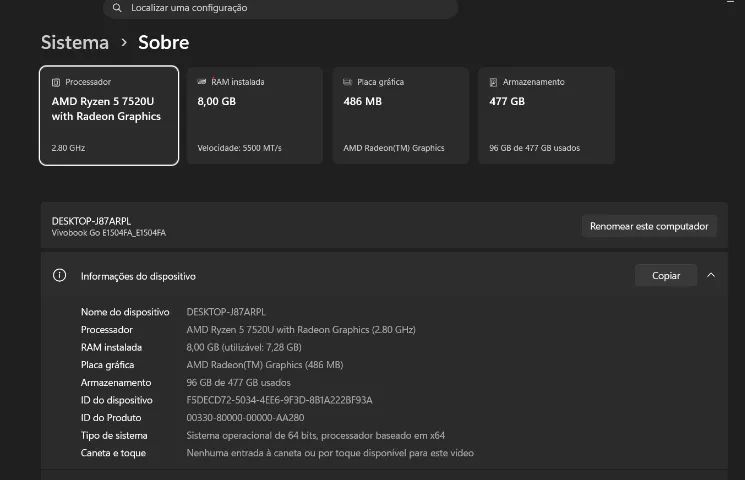The image size is (745, 480).
Task: Click 'Armazenamento' label in device list
Action: (x=116, y=383)
